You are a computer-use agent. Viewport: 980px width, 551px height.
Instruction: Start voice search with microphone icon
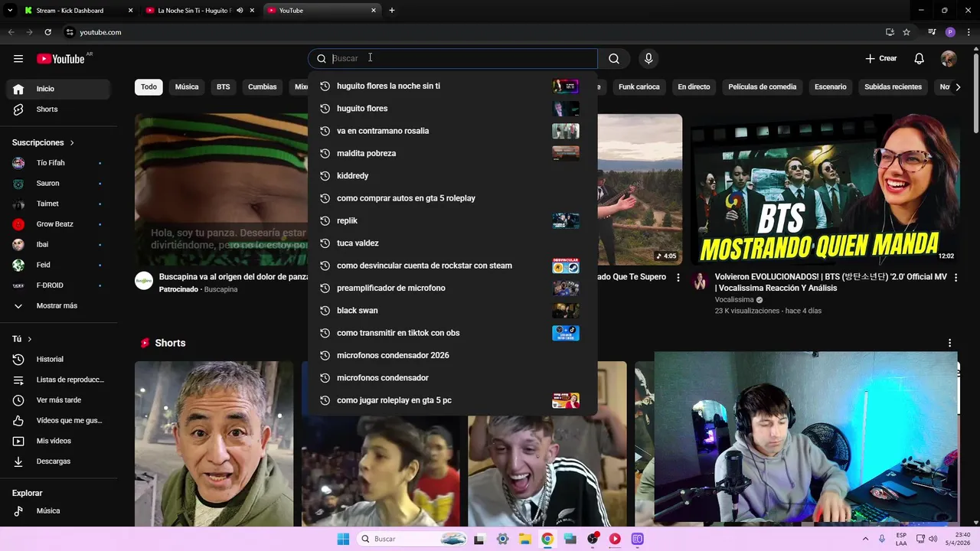pos(648,59)
